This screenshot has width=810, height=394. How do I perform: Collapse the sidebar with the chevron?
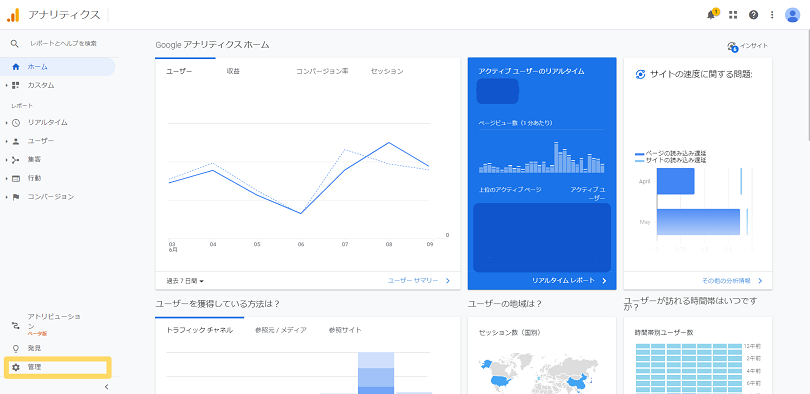106,386
